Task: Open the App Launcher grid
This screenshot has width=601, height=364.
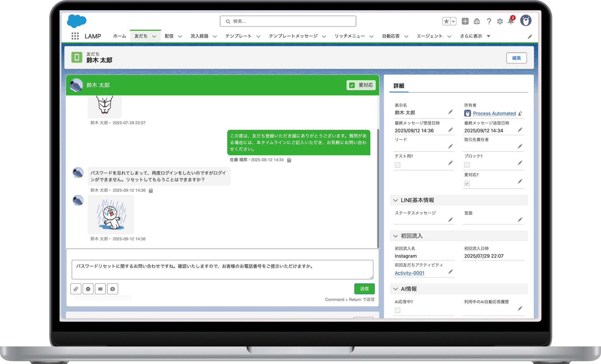Action: [x=75, y=36]
